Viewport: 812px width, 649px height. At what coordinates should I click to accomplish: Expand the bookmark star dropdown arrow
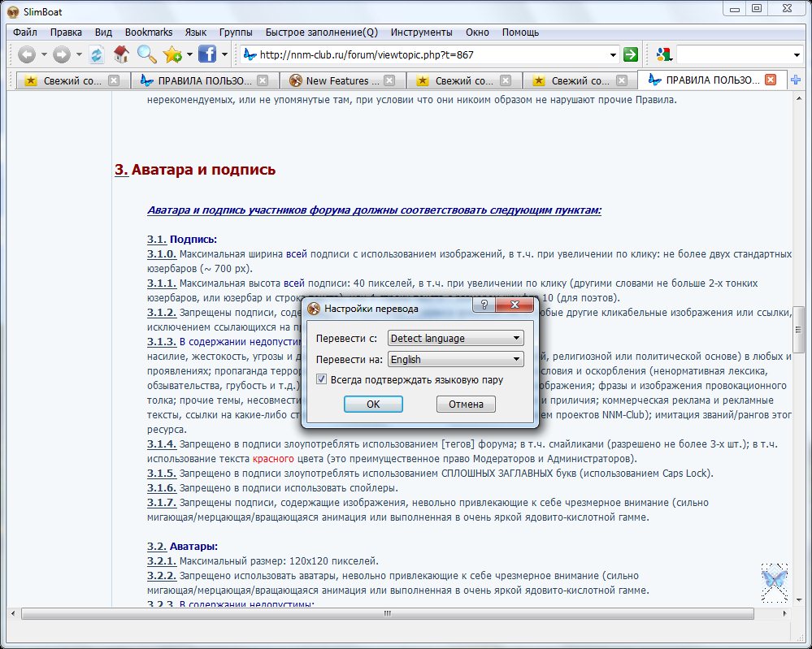(189, 54)
